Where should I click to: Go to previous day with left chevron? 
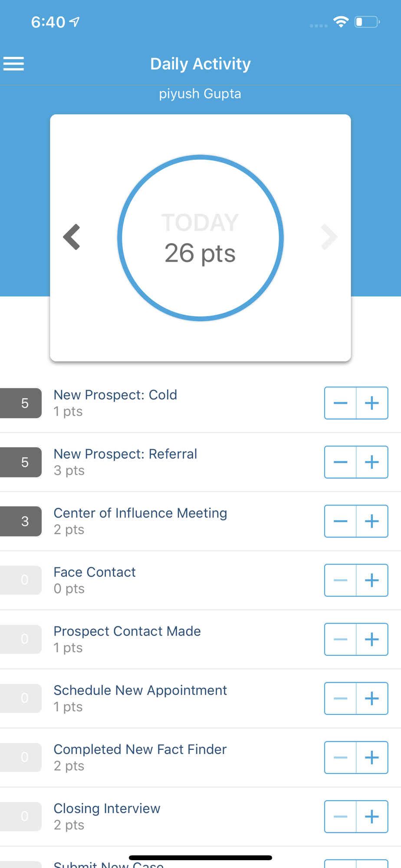click(x=72, y=237)
